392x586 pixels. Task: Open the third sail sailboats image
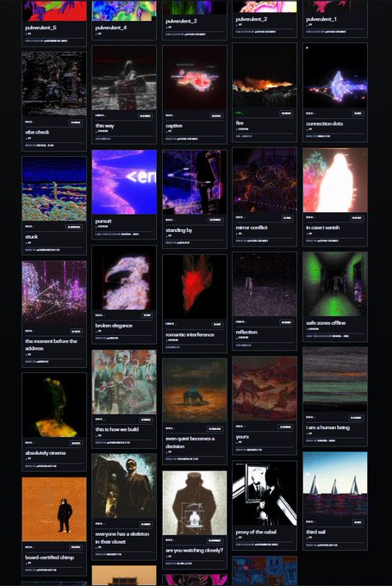(x=335, y=484)
